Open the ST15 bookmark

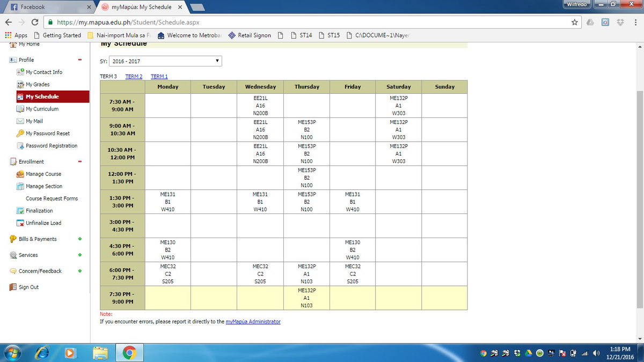[x=329, y=35]
